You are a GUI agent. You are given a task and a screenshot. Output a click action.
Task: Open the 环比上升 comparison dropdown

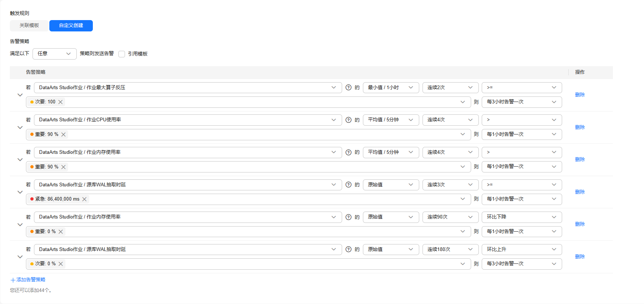pos(522,250)
